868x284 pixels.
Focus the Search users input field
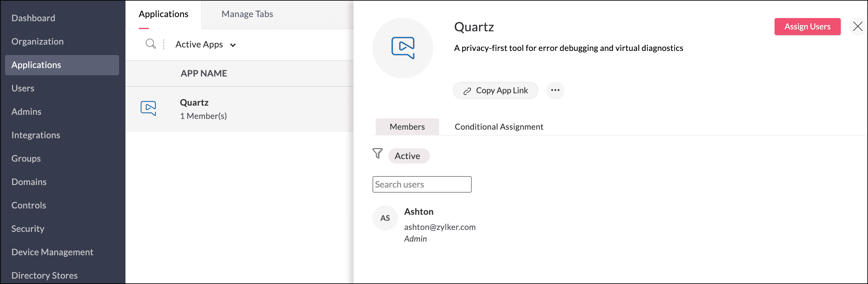click(422, 184)
